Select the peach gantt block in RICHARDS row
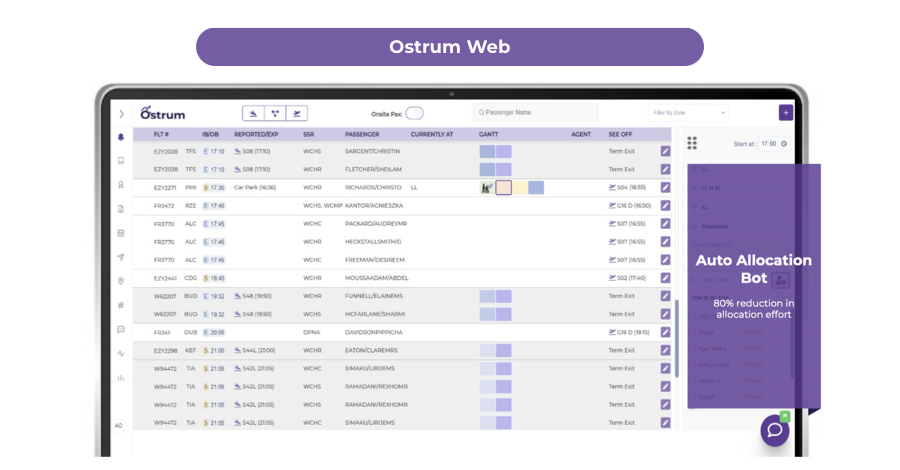This screenshot has height=470, width=900. pos(503,188)
